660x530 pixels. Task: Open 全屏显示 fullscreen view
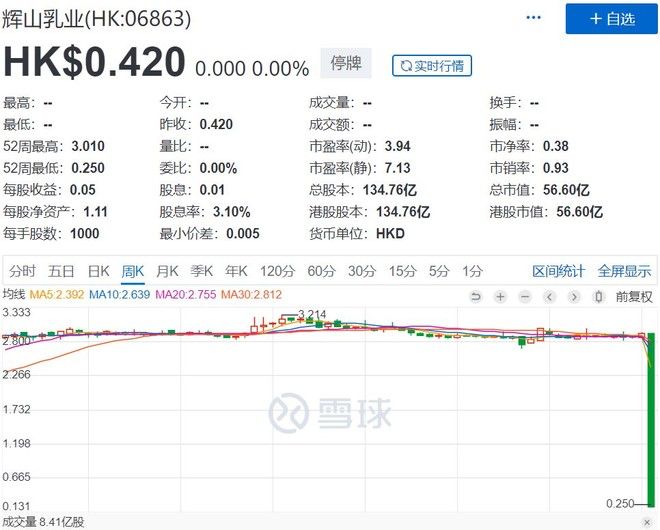624,271
